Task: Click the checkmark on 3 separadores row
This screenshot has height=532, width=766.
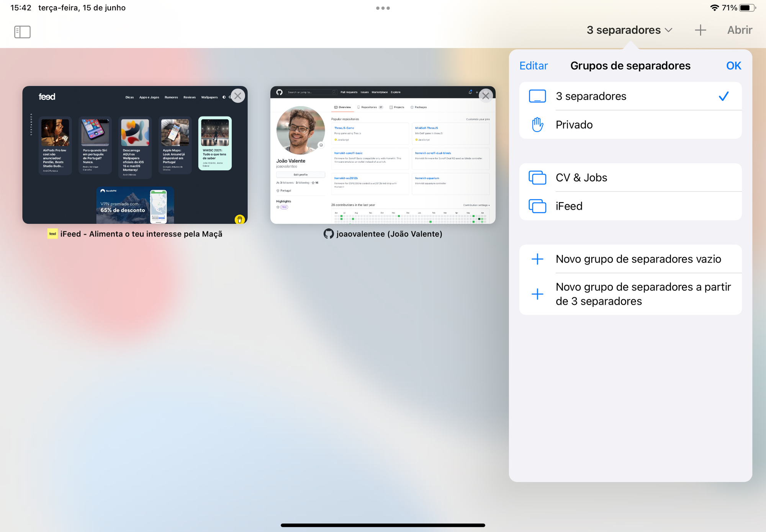Action: pos(723,96)
